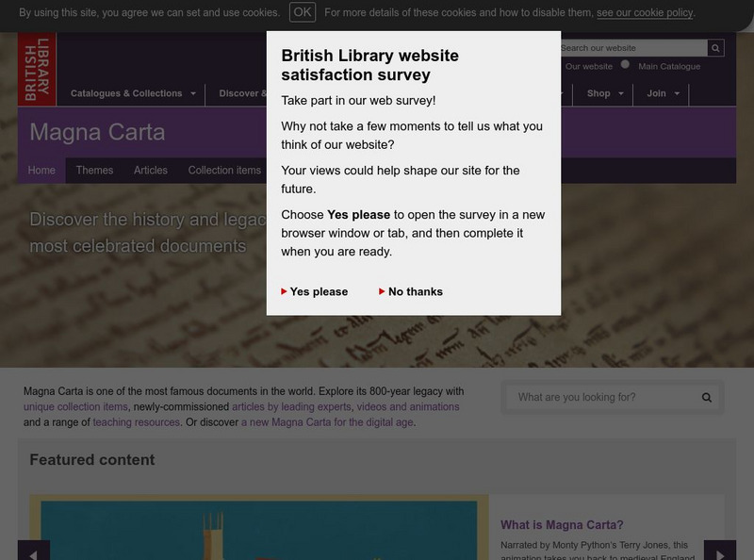Accept cookies with the OK button
Screen dimensions: 754x560
pyautogui.click(x=303, y=12)
